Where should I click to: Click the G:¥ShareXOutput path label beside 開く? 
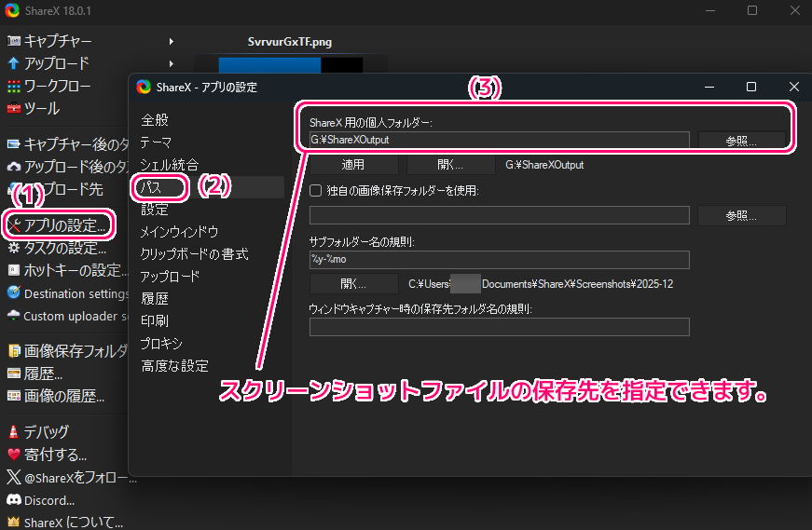(x=544, y=165)
